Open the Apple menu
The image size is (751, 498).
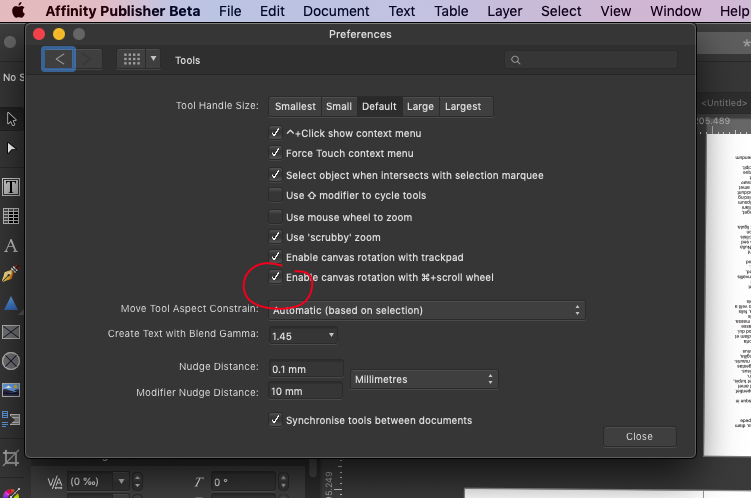(18, 11)
